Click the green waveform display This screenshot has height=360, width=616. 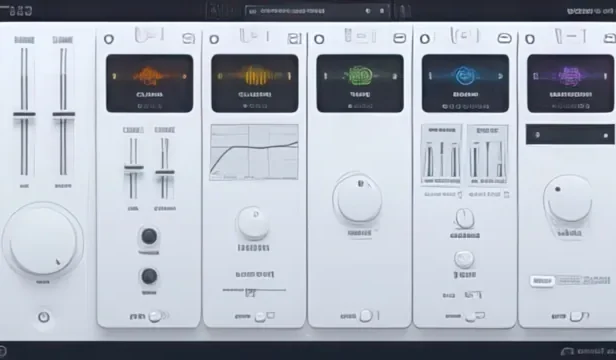tap(360, 83)
